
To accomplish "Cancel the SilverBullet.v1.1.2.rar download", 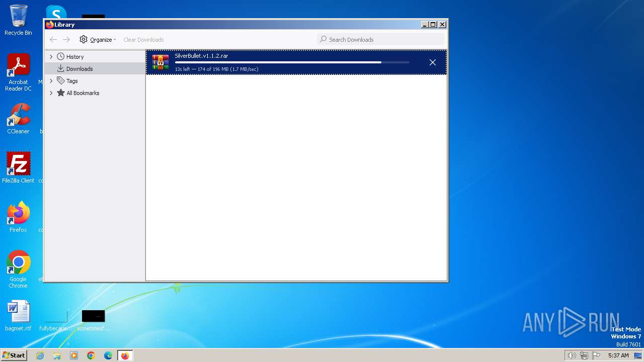I will pos(433,62).
